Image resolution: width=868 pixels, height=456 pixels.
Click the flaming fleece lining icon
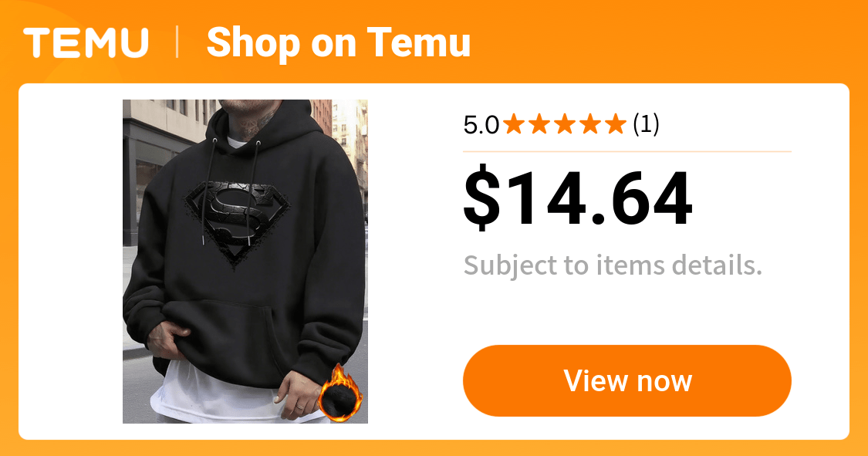click(339, 393)
